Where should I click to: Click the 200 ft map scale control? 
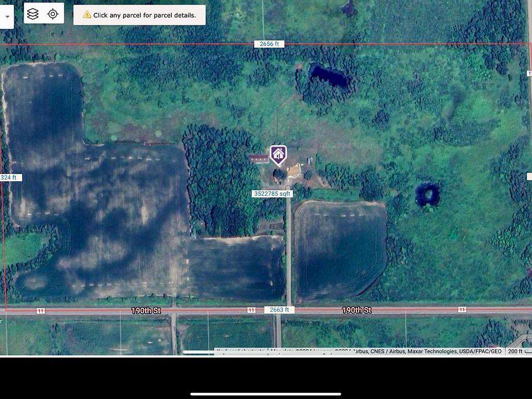pos(518,351)
